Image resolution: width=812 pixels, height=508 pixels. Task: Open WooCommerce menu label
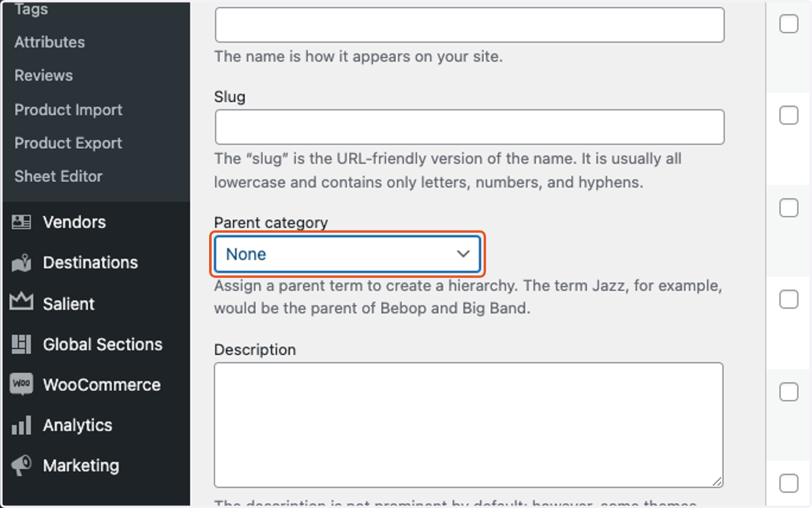pos(101,385)
